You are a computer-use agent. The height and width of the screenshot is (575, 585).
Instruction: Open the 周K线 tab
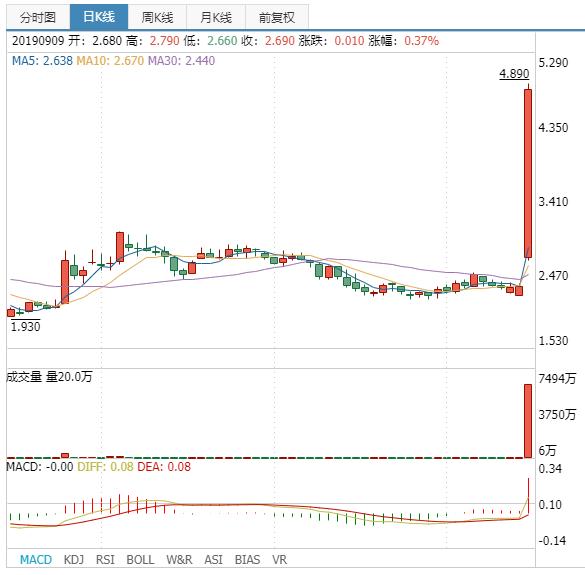157,17
